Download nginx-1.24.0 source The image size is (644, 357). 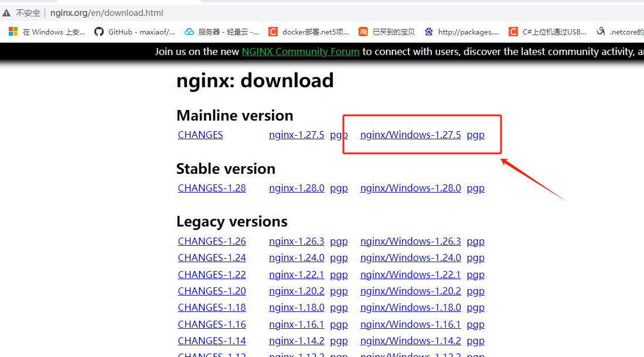click(297, 258)
